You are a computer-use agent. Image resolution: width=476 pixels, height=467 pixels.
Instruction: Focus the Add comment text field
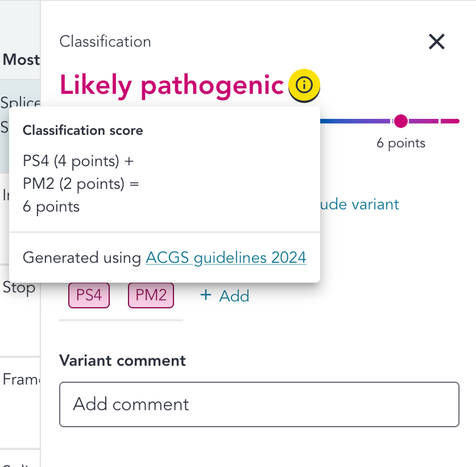coord(259,404)
